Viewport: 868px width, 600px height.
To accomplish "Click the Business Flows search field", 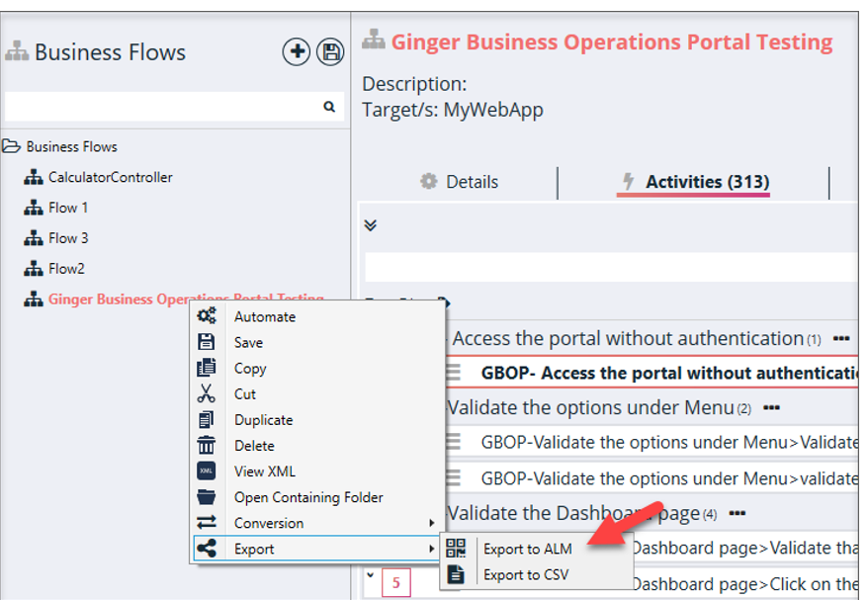I will (x=163, y=107).
